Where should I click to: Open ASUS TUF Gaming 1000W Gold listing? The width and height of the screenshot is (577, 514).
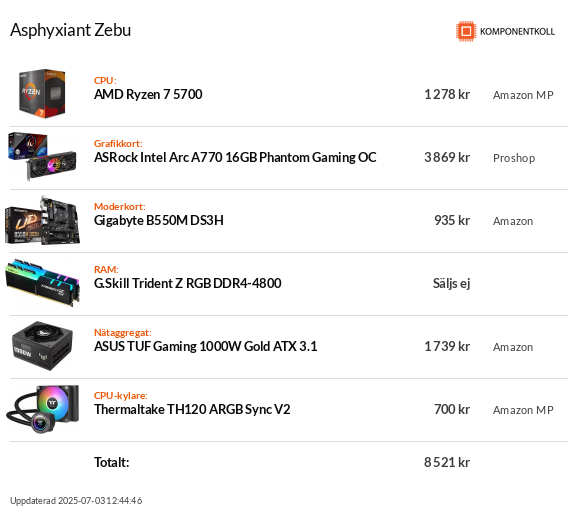[205, 347]
